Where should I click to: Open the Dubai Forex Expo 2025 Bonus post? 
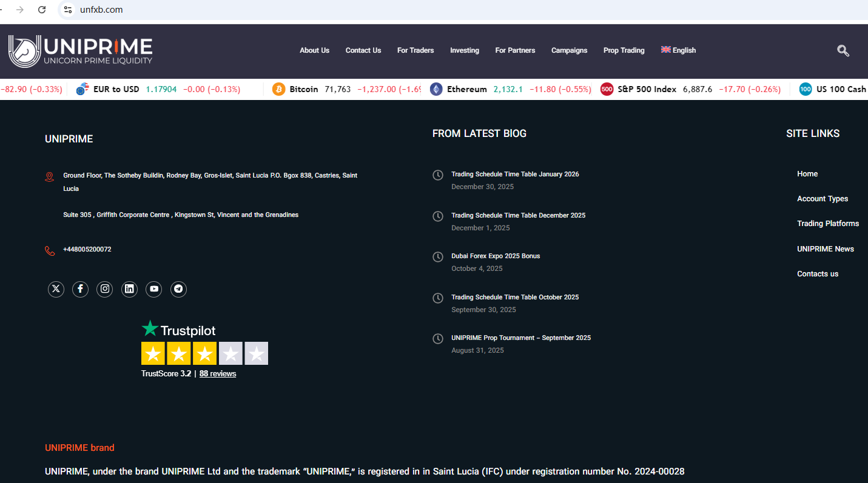496,256
